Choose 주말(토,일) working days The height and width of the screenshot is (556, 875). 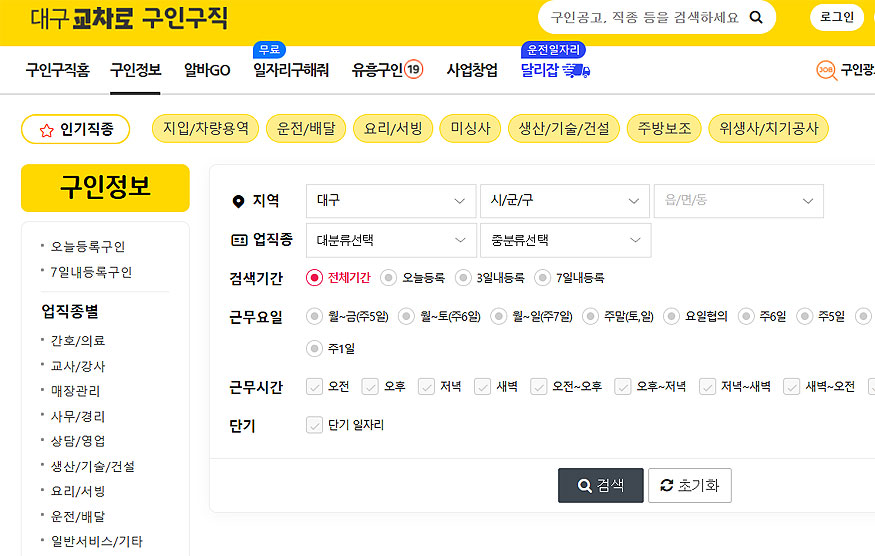coord(590,317)
